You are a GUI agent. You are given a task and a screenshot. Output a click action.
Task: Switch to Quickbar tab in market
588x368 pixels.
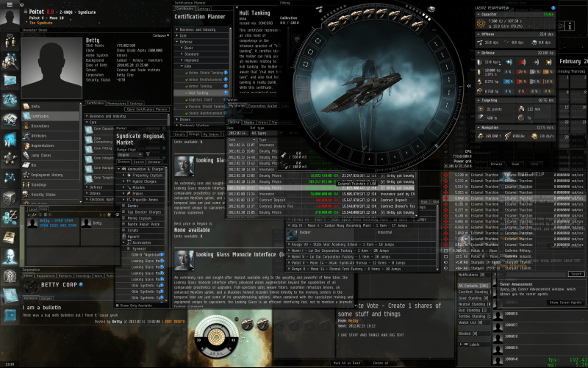154,162
